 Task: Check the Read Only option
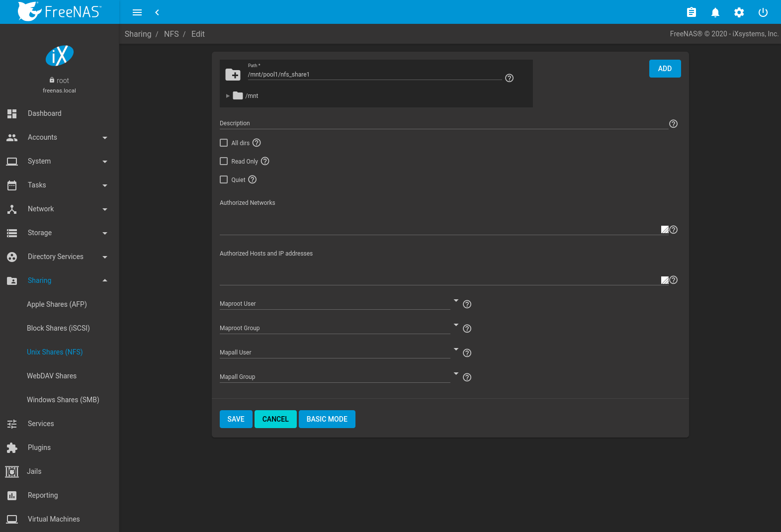pyautogui.click(x=224, y=161)
